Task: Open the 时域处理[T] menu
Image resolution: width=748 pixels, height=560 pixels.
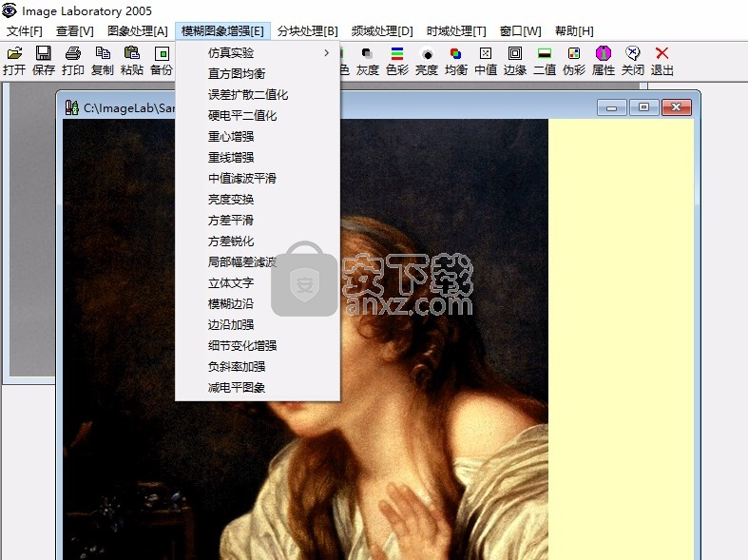Action: [456, 31]
